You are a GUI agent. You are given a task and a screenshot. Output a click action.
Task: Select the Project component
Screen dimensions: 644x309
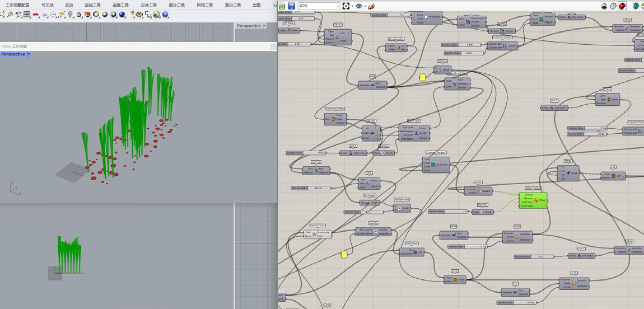(607, 99)
